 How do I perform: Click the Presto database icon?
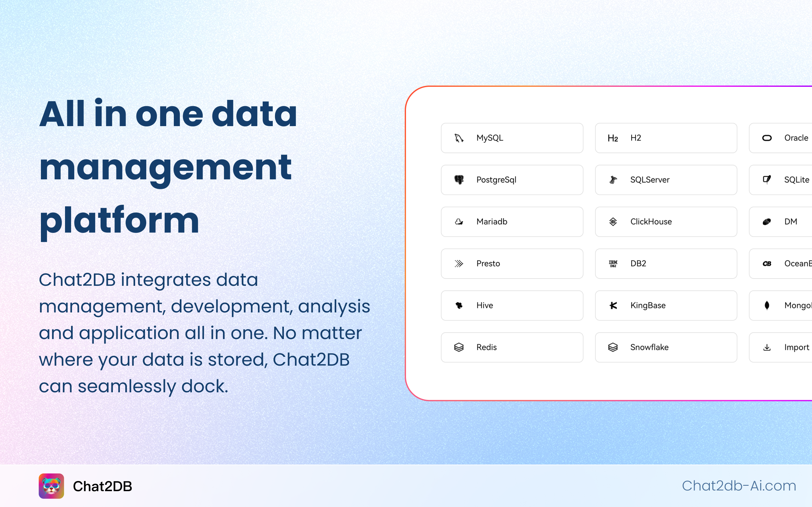(x=459, y=263)
